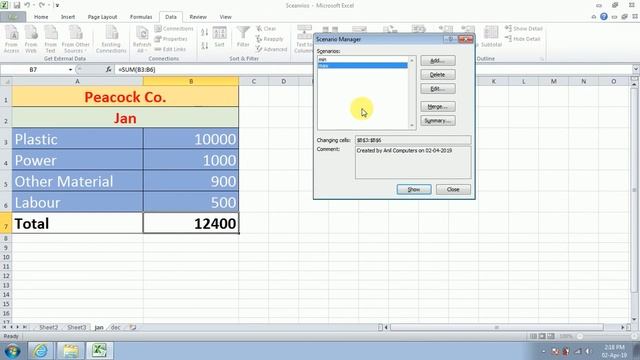Switch to the Insert tab

pyautogui.click(x=68, y=17)
